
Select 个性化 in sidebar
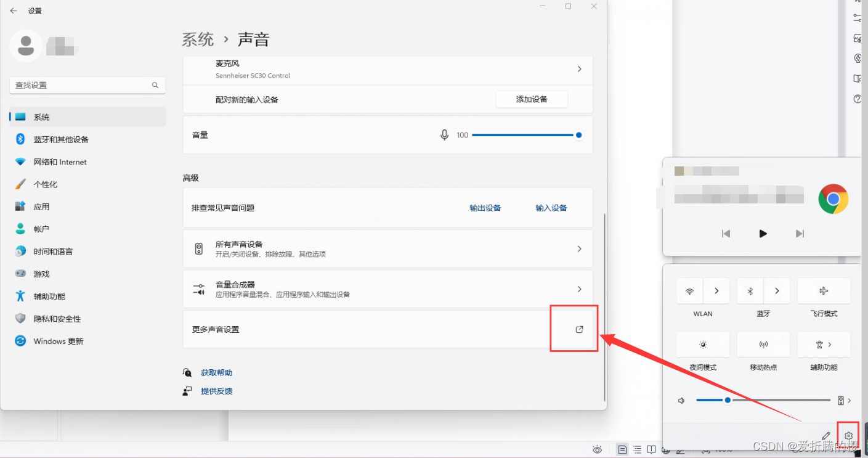tap(87, 184)
